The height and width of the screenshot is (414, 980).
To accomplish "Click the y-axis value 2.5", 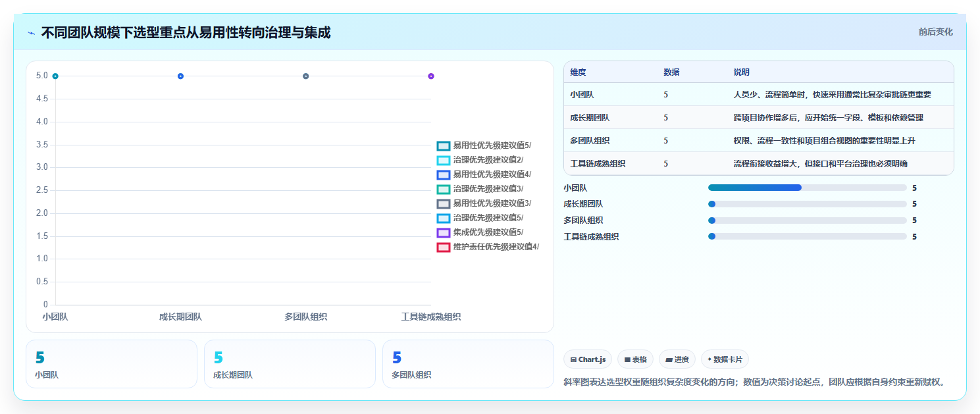I will [41, 190].
